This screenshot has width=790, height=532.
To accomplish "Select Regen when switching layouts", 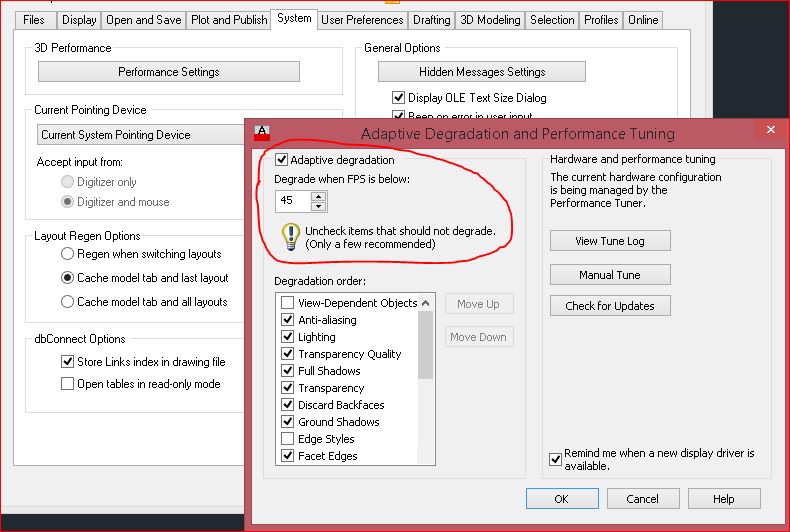I will [x=67, y=254].
